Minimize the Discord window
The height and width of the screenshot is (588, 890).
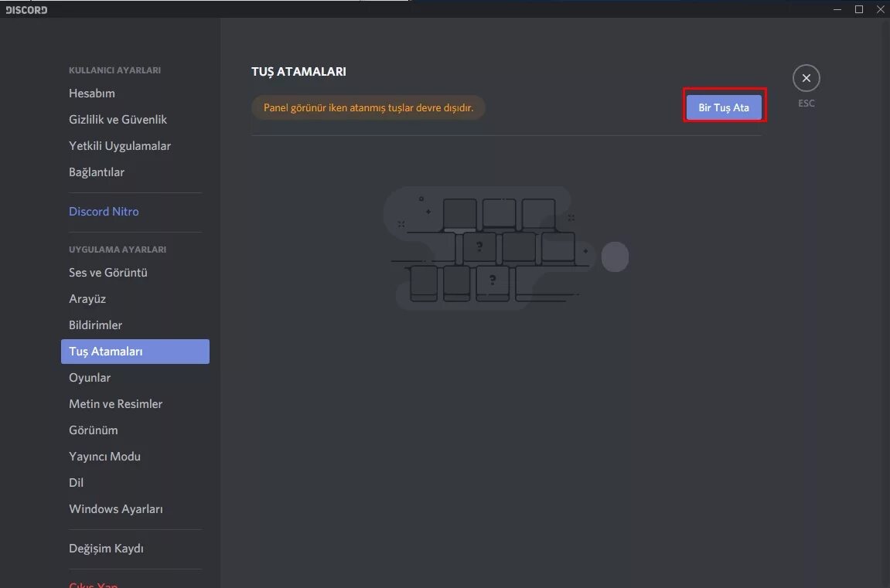(837, 9)
